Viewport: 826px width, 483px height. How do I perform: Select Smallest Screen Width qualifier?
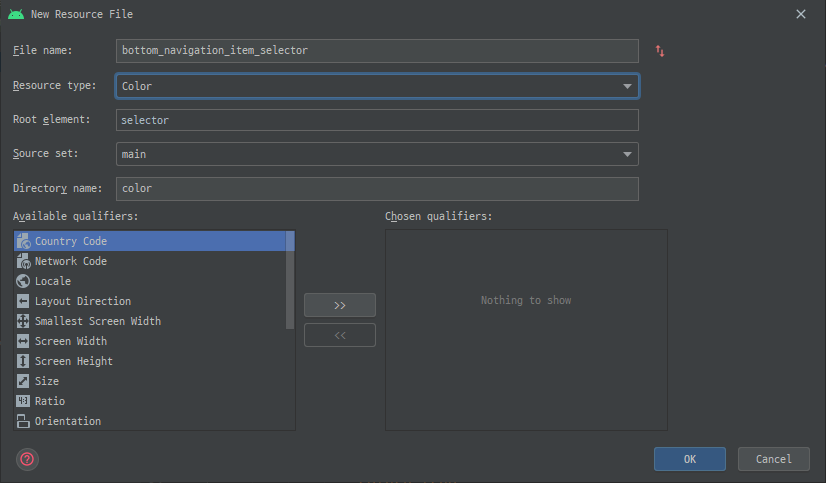coord(150,321)
